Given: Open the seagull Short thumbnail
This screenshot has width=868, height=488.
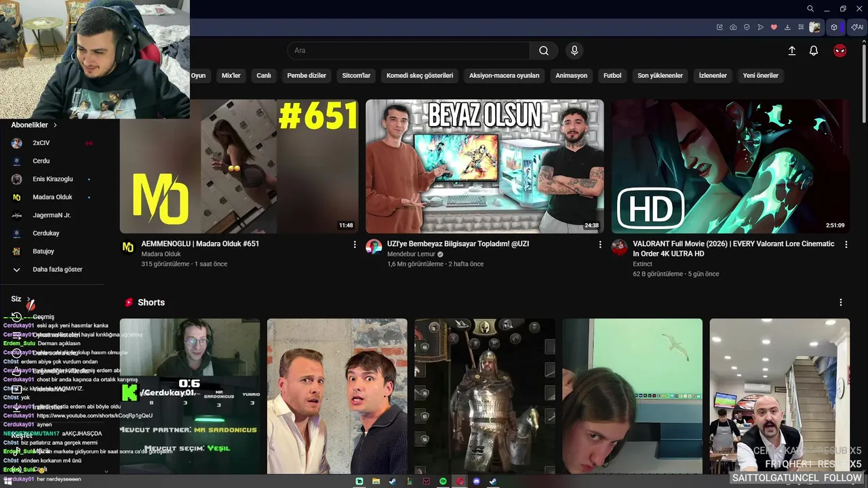Looking at the screenshot, I should (x=632, y=396).
